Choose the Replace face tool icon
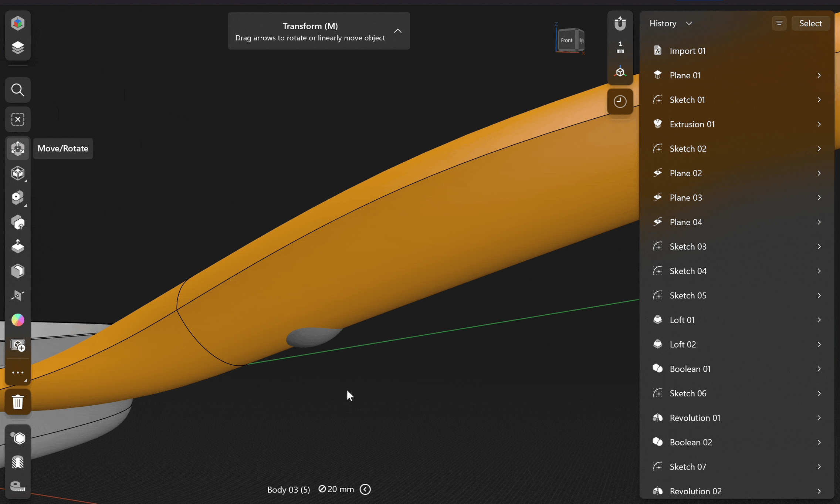 point(18,222)
